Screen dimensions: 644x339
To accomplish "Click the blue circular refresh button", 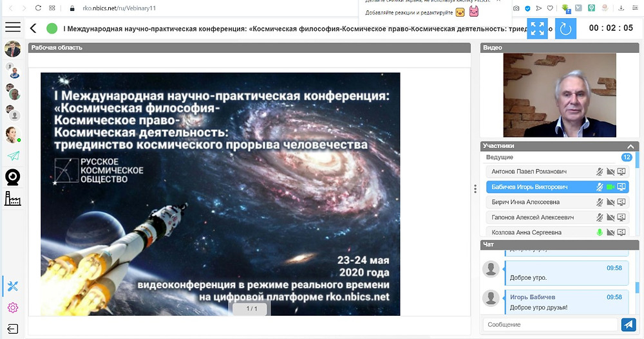I will pyautogui.click(x=565, y=28).
